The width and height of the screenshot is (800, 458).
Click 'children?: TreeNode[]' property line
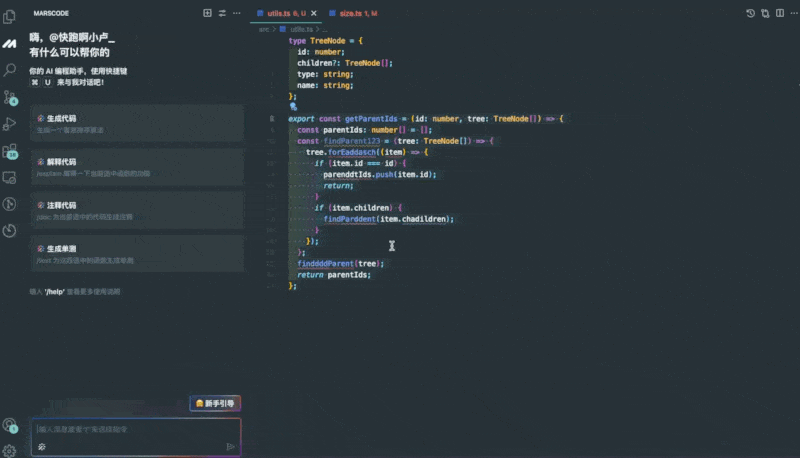coord(345,63)
